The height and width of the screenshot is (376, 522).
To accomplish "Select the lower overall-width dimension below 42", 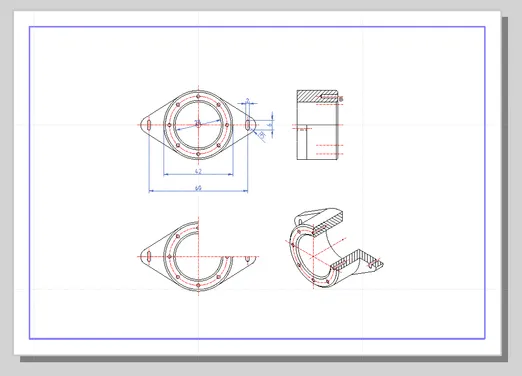I will point(198,188).
